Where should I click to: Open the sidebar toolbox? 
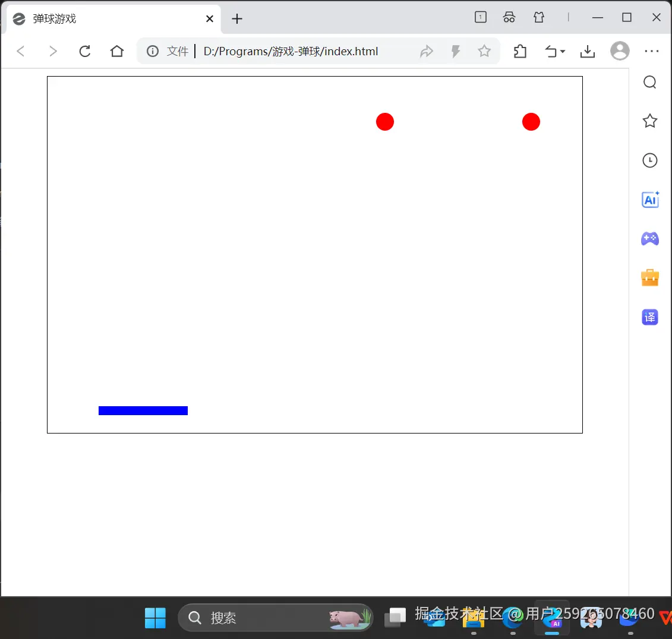pos(649,277)
